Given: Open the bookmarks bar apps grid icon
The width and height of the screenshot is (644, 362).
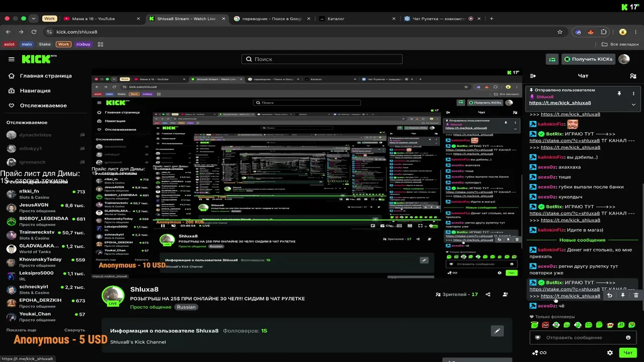Looking at the screenshot, I should click(x=100, y=44).
